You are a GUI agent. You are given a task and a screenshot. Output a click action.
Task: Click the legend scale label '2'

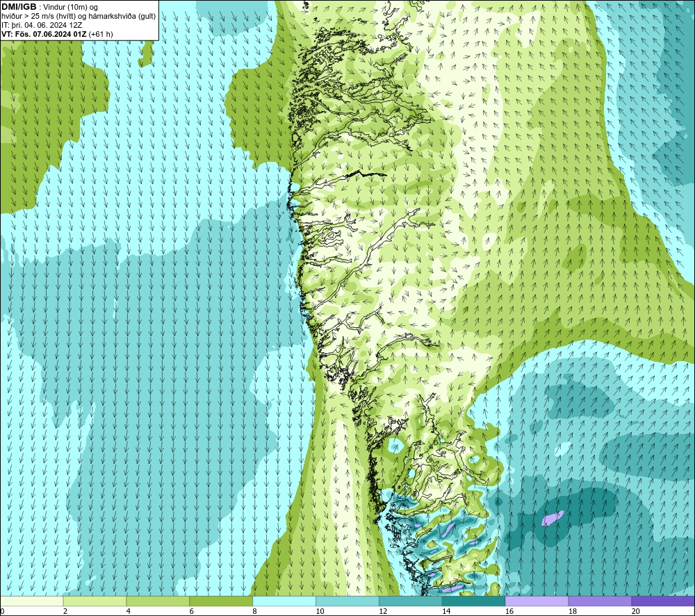65,612
